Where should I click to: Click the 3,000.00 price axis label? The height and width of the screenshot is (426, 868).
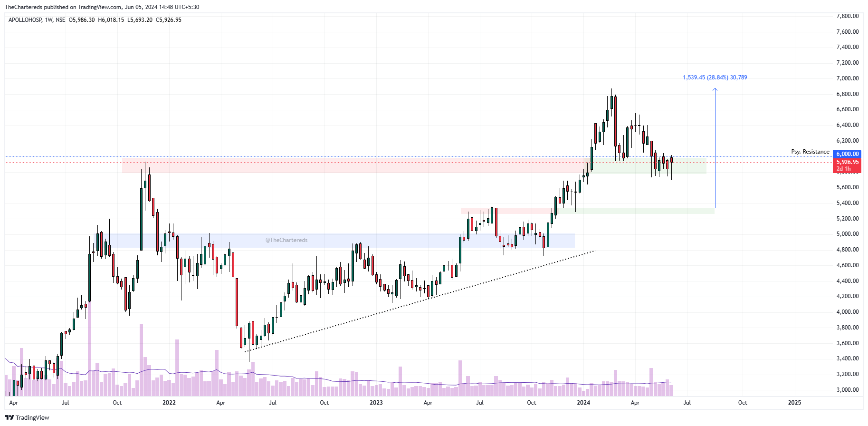point(848,390)
